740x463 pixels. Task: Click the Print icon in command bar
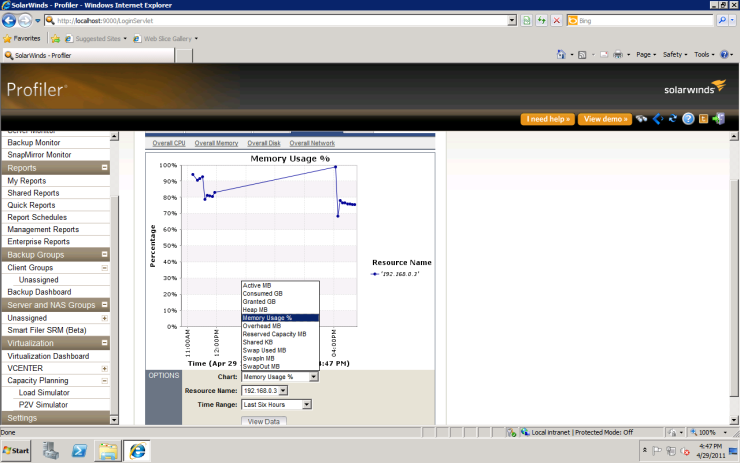pos(618,55)
